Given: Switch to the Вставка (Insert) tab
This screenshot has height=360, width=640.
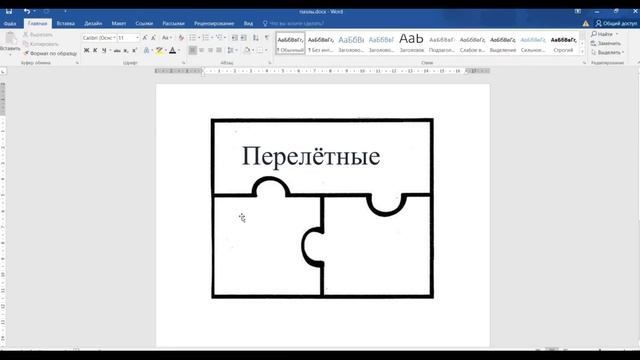Looking at the screenshot, I should point(66,24).
